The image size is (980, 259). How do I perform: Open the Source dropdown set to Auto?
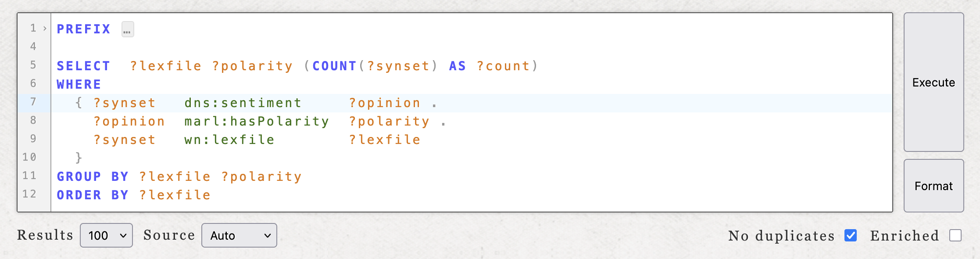(x=239, y=235)
